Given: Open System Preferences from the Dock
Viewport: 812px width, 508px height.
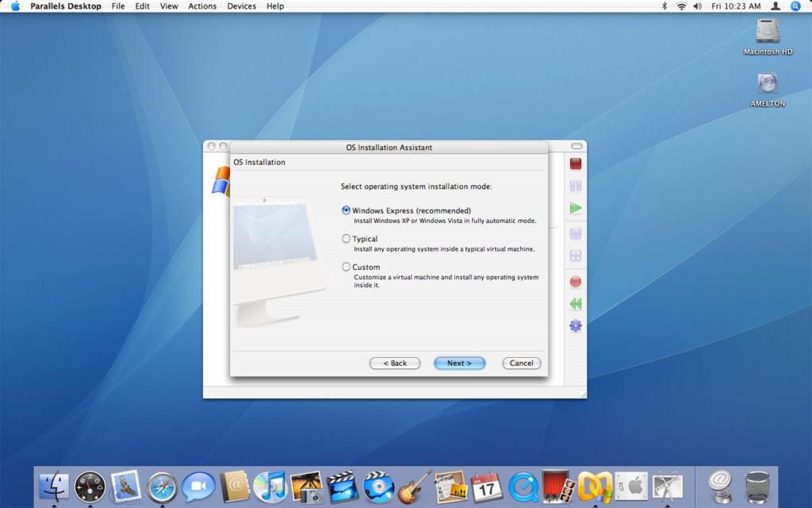Looking at the screenshot, I should 631,487.
